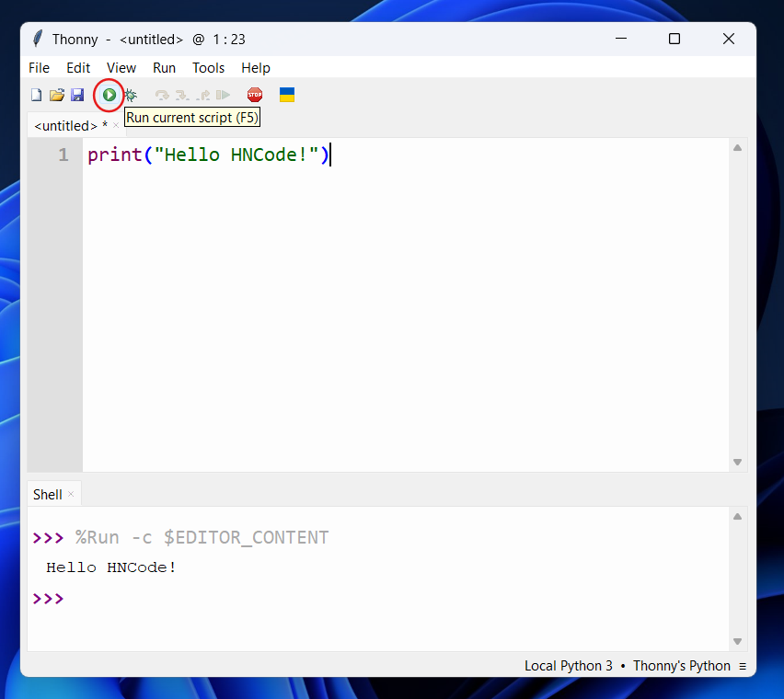Click the Step over debug icon
784x699 pixels.
[162, 95]
